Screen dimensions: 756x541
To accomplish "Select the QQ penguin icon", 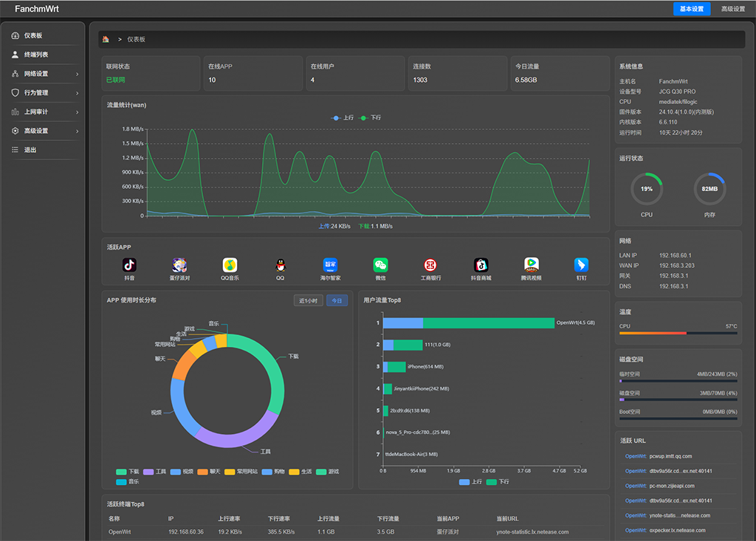I will click(280, 265).
